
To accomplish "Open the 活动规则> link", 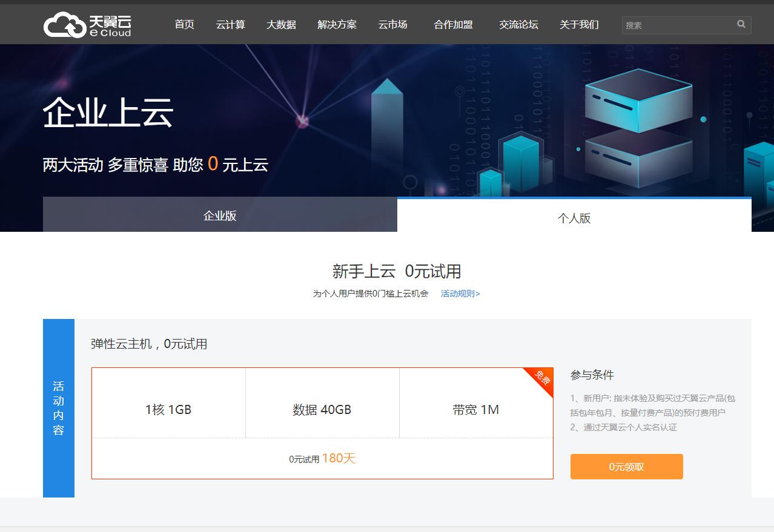I will (460, 294).
